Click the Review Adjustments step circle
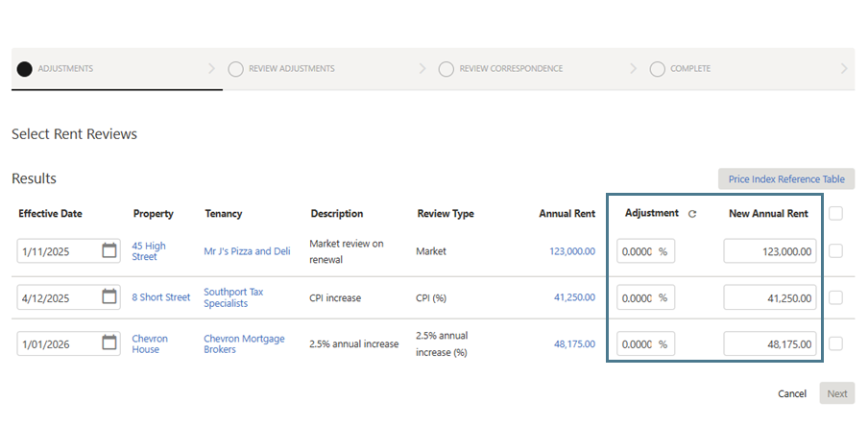The image size is (868, 448). click(x=235, y=69)
